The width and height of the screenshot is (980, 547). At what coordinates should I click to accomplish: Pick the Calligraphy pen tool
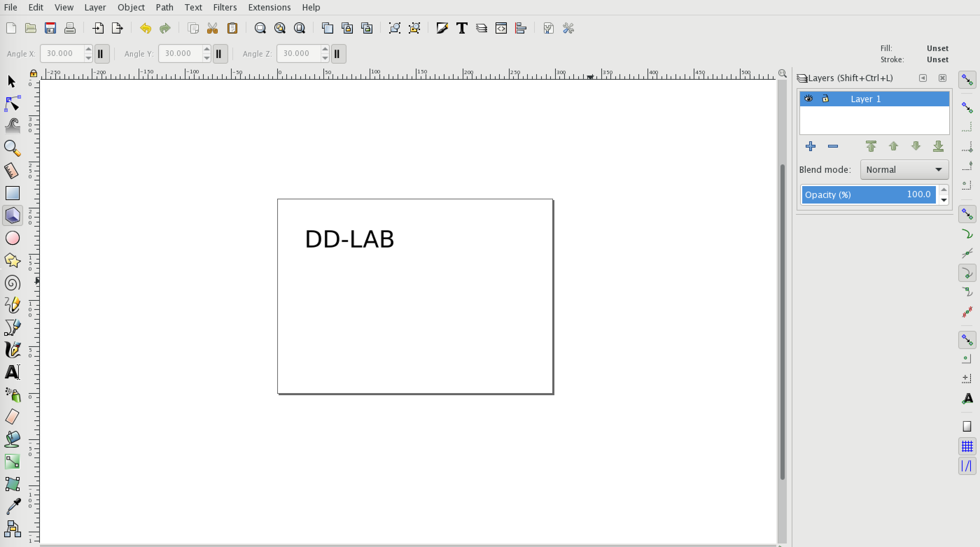[12, 350]
